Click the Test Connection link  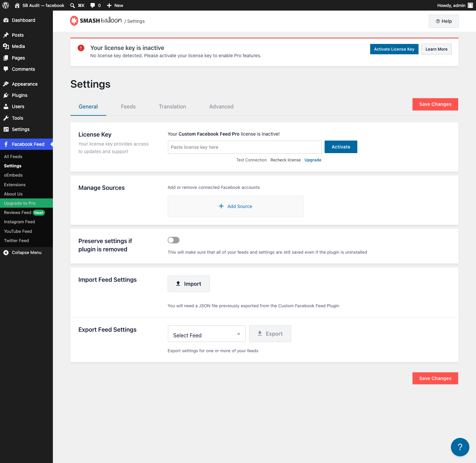click(252, 160)
